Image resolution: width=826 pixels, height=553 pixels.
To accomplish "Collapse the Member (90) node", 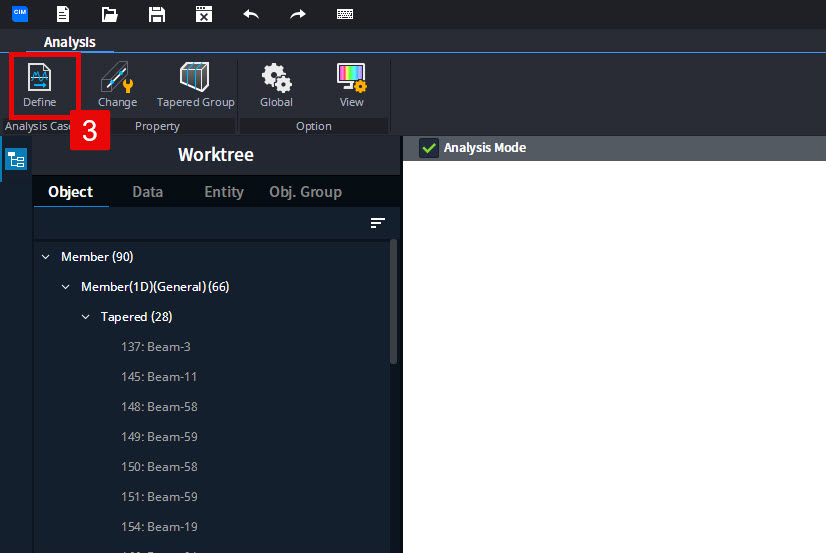I will click(x=46, y=257).
